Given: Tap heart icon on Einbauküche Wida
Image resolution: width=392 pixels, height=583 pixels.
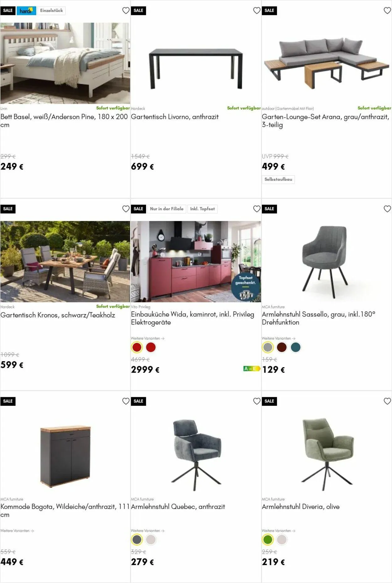Looking at the screenshot, I should 257,209.
